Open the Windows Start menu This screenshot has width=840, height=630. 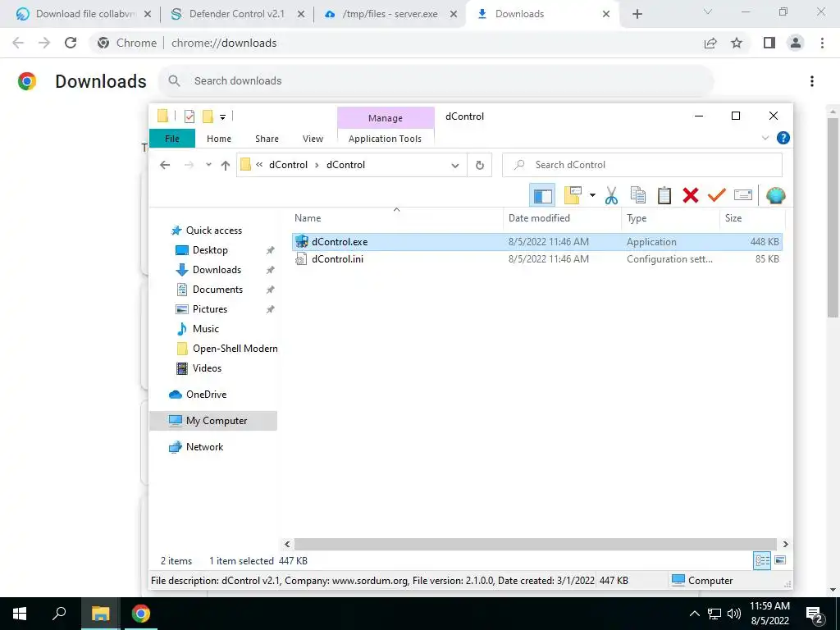click(20, 614)
